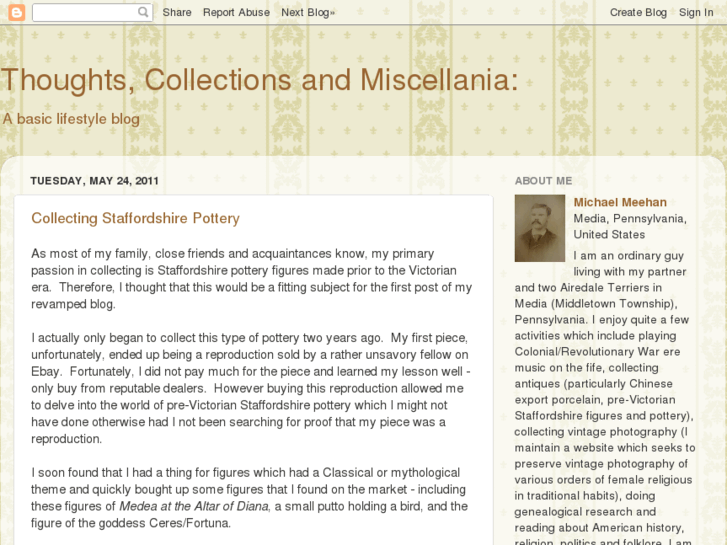Image resolution: width=727 pixels, height=545 pixels.
Task: Click the vintage profile photo thumbnail
Action: click(540, 228)
